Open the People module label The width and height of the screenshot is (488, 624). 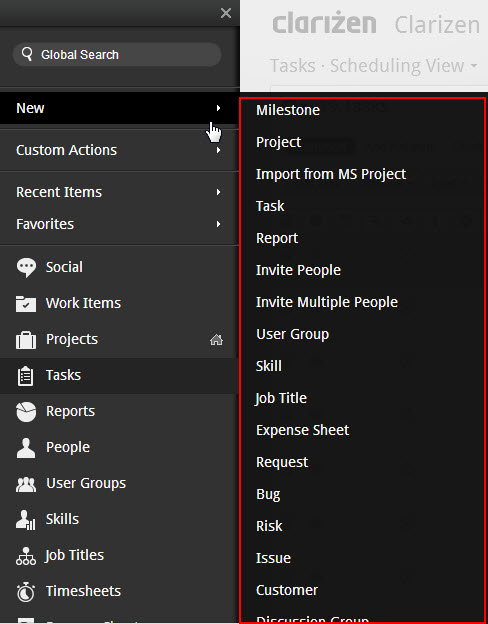pos(68,447)
